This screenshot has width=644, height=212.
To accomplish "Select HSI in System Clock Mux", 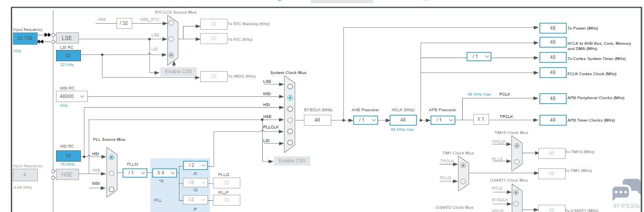I will (290, 109).
